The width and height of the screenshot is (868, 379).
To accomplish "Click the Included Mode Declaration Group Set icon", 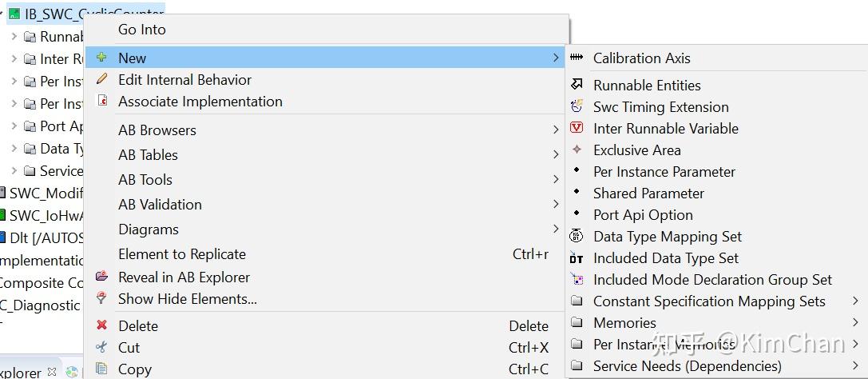I will point(577,280).
